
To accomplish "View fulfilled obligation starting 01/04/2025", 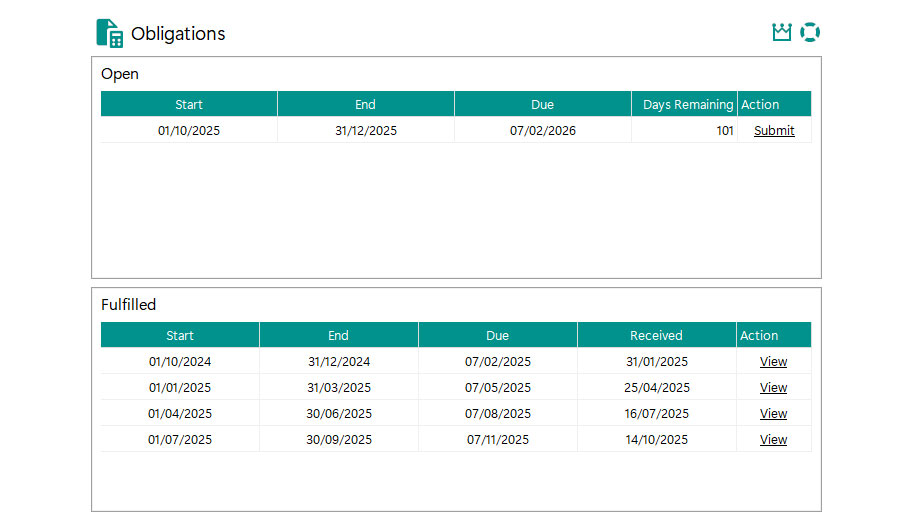I will (773, 414).
